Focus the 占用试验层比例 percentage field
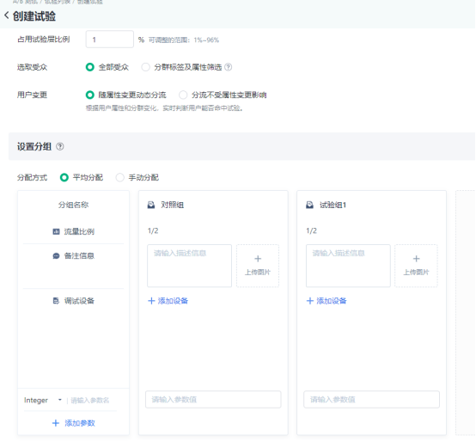Viewport: 476px width, 448px height. pyautogui.click(x=110, y=40)
